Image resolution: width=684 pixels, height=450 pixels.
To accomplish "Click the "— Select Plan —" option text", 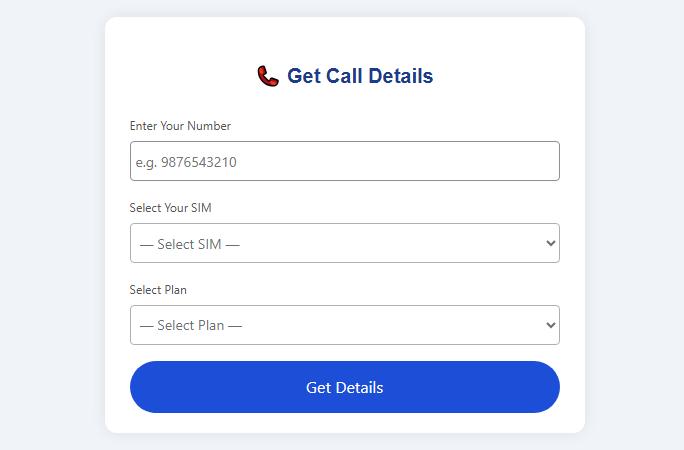I will [x=191, y=326].
